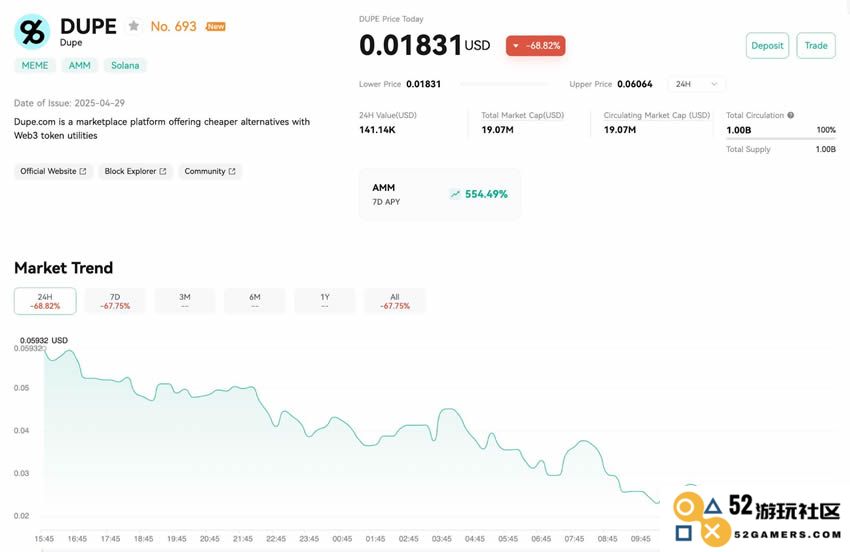Expand the 24H price range dropdown
The height and width of the screenshot is (552, 850).
tap(697, 84)
